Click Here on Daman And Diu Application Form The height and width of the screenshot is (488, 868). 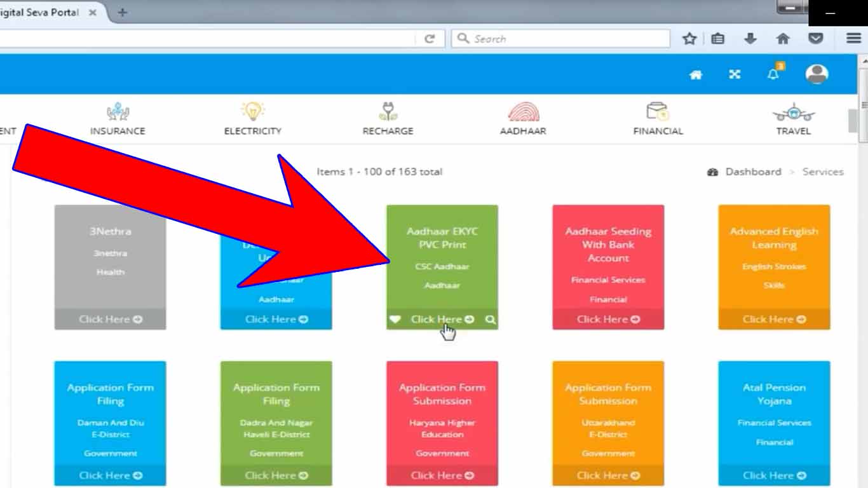coord(110,475)
